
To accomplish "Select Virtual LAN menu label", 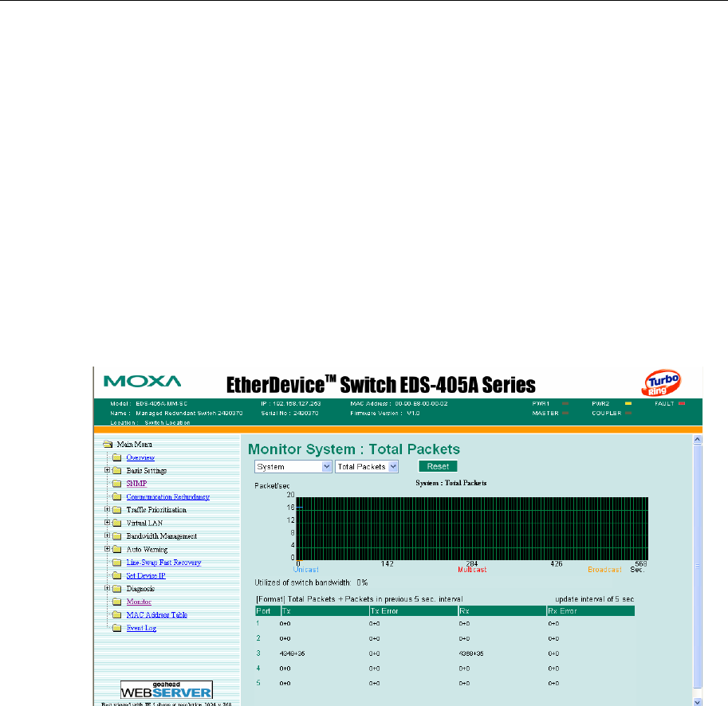I will click(x=144, y=524).
